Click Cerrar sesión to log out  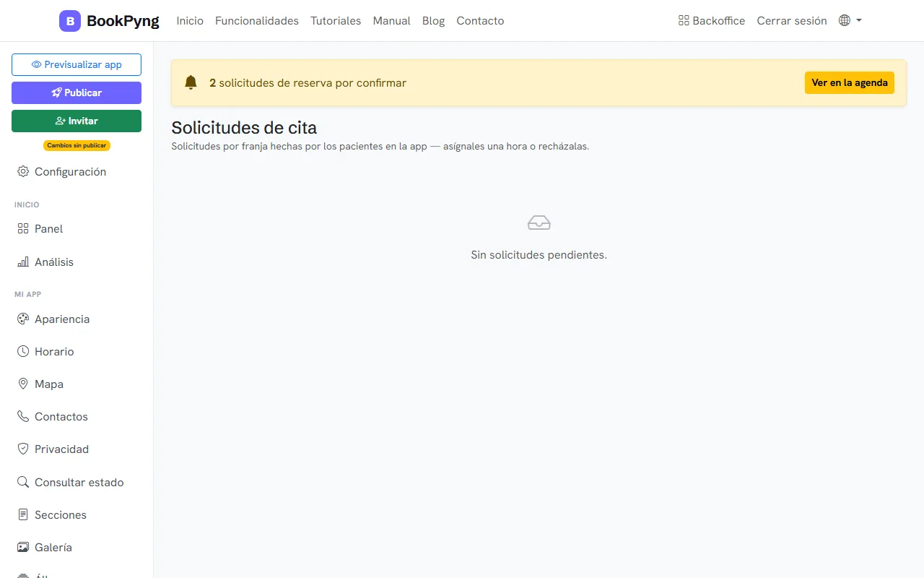792,21
